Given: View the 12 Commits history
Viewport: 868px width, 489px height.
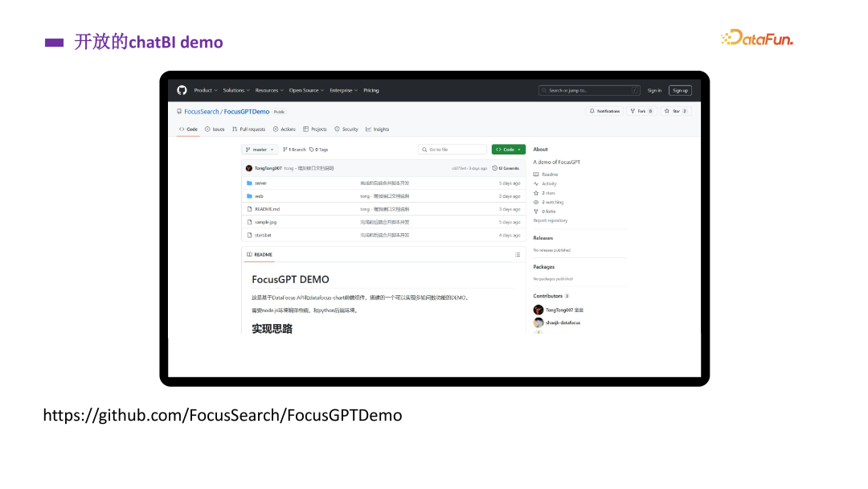Looking at the screenshot, I should pyautogui.click(x=506, y=168).
